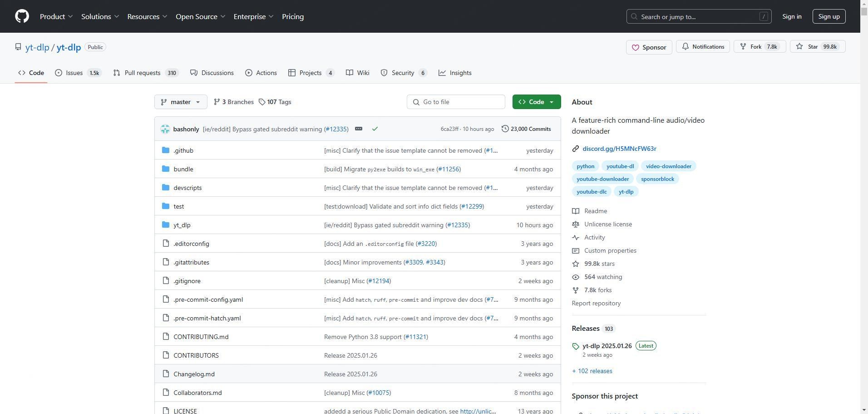Image resolution: width=868 pixels, height=414 pixels.
Task: Click the scale icon beside Unlicense license
Action: (x=576, y=224)
